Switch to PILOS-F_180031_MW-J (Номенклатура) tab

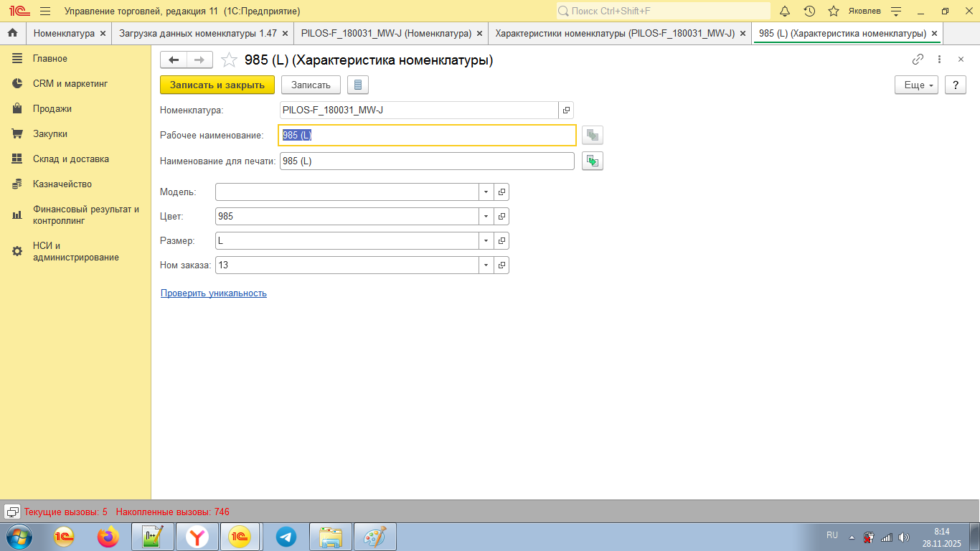[386, 33]
